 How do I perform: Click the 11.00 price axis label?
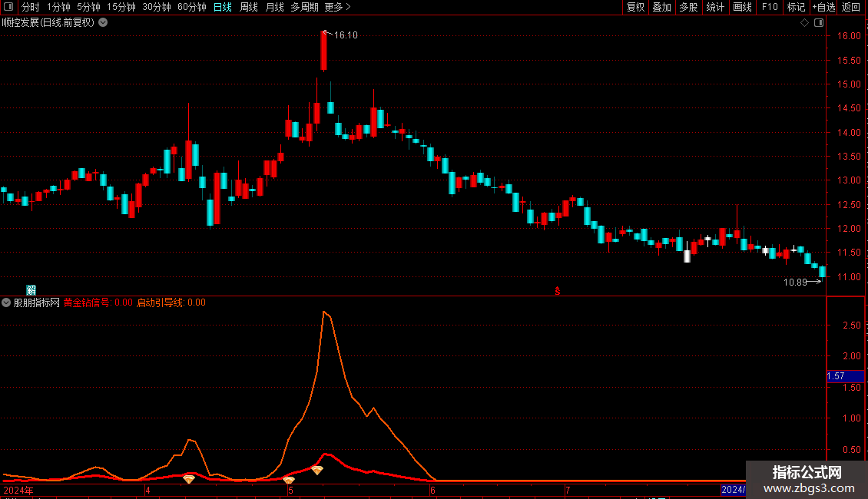click(x=849, y=276)
